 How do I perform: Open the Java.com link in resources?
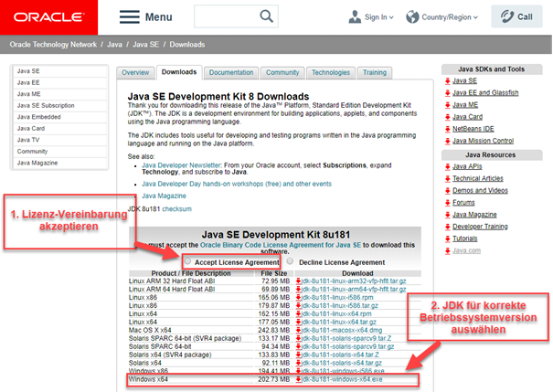[466, 250]
